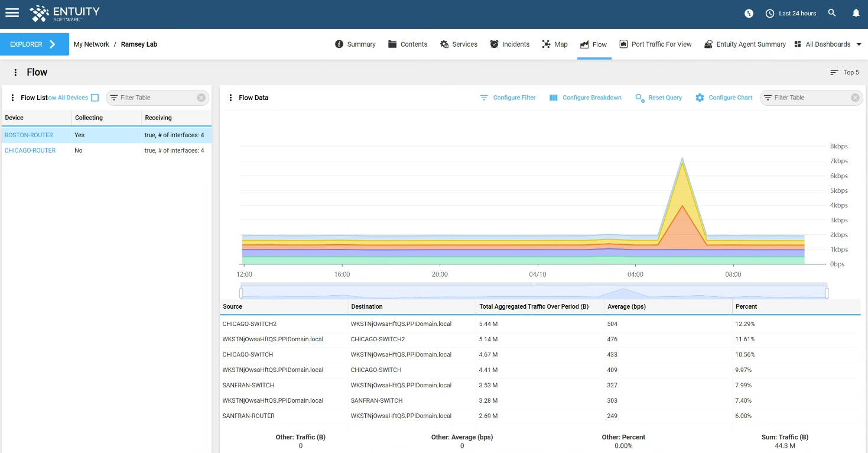This screenshot has width=868, height=453.
Task: Open the Last 24 hours time range
Action: (791, 13)
